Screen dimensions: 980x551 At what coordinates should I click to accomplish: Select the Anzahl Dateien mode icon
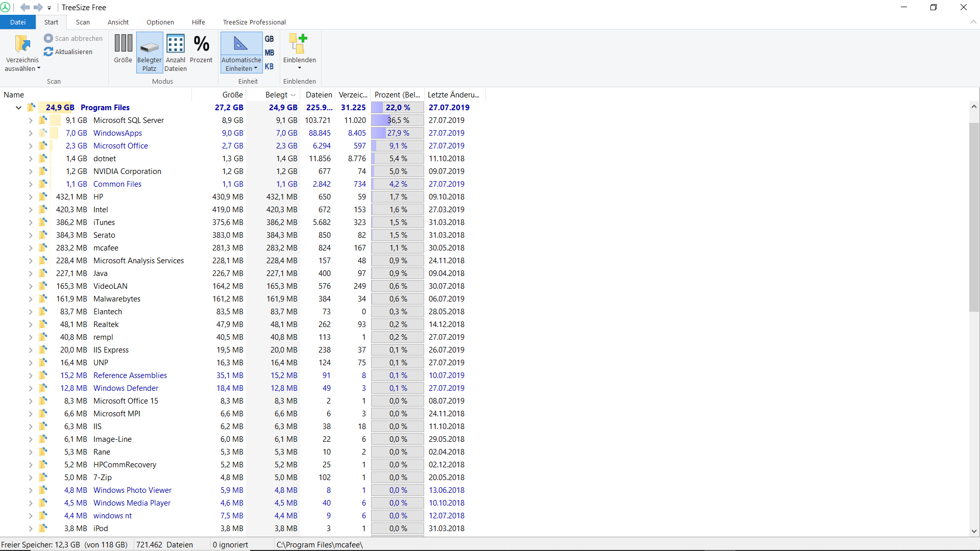tap(175, 44)
